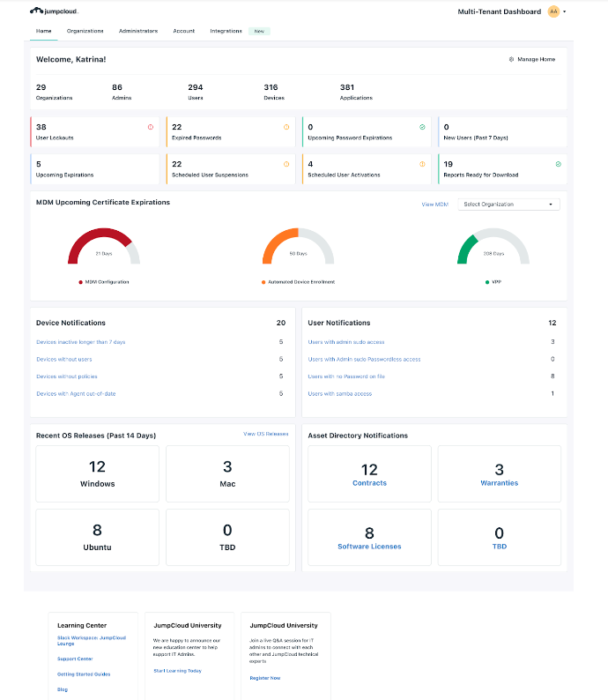608x700 pixels.
Task: Go to the Administrators tab
Action: click(138, 31)
